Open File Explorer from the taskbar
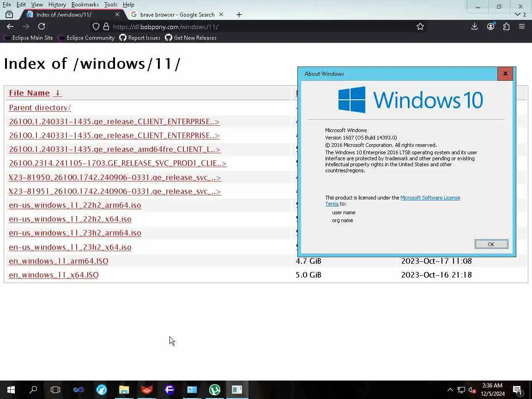The image size is (532, 399). point(124,389)
